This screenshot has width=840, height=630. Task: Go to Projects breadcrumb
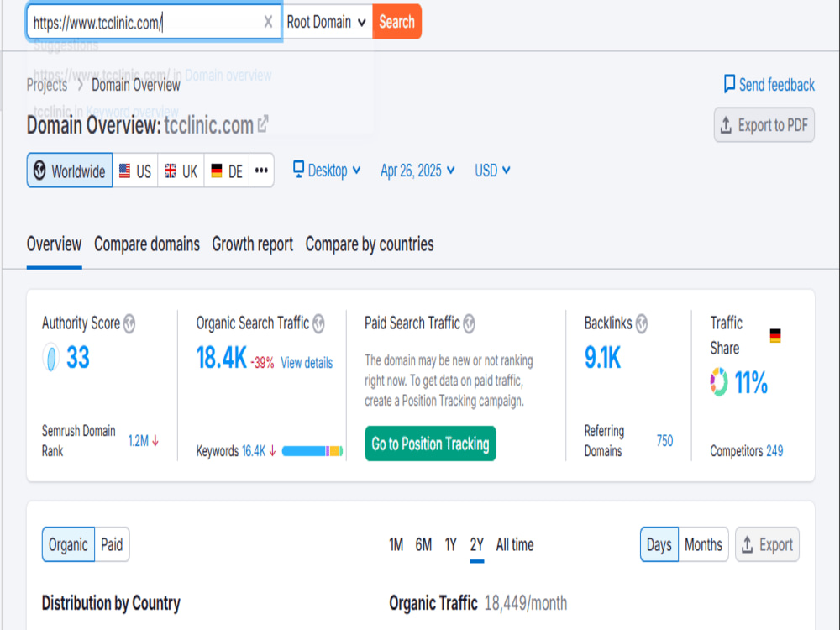47,85
